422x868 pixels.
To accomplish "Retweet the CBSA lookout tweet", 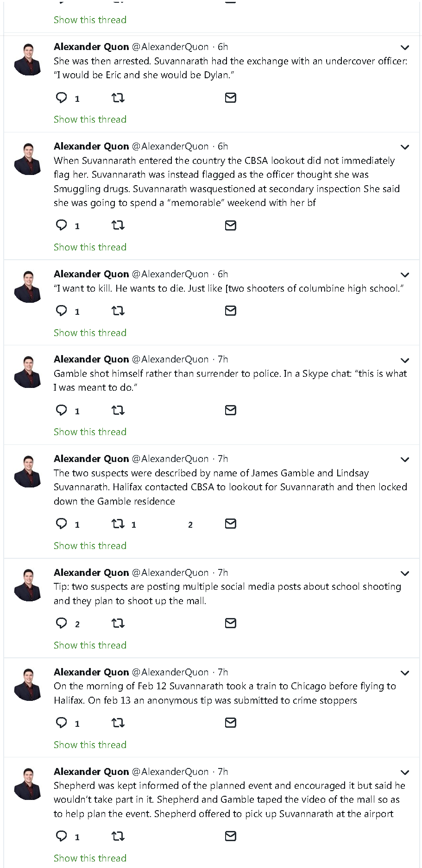I will 118,225.
